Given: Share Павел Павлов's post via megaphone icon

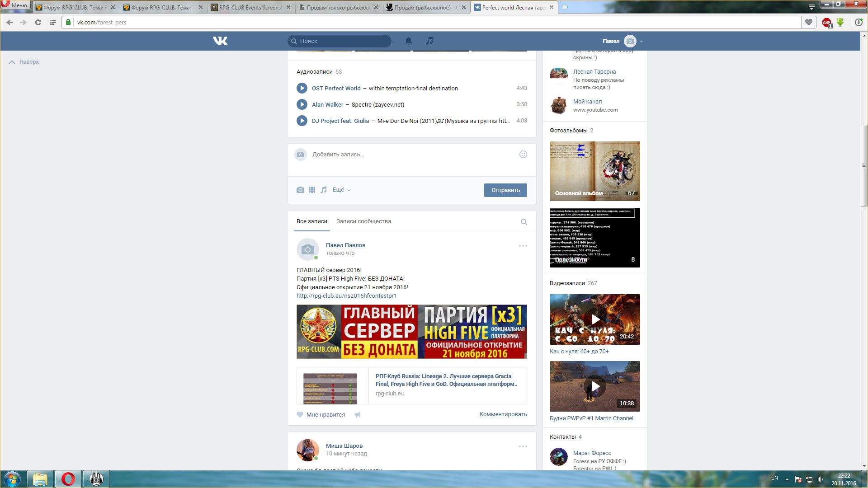Looking at the screenshot, I should tap(358, 415).
